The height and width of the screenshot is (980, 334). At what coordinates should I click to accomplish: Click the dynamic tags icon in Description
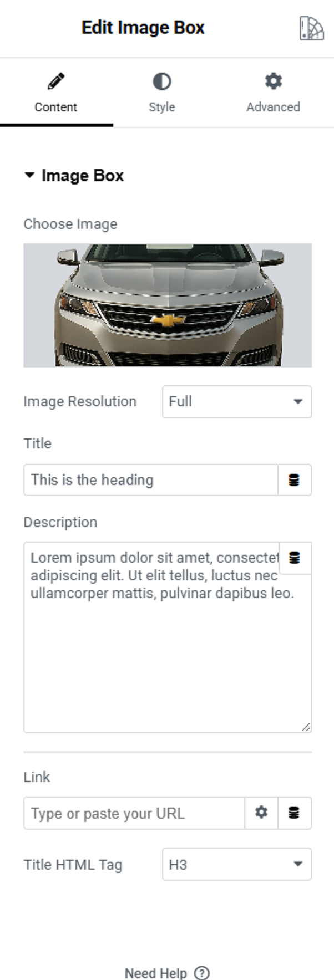coord(295,558)
